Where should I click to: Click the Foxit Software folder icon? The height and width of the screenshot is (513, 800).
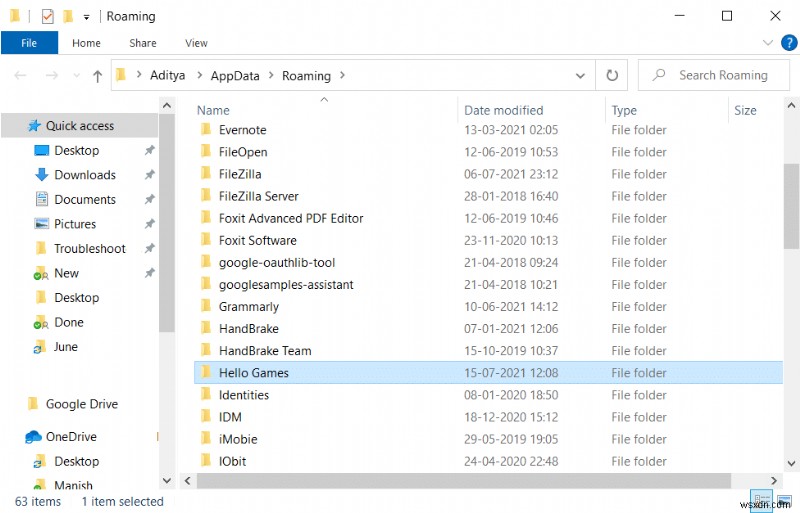[x=206, y=240]
